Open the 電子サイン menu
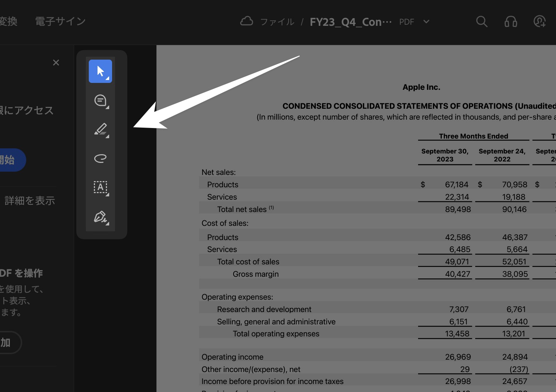 click(x=60, y=21)
